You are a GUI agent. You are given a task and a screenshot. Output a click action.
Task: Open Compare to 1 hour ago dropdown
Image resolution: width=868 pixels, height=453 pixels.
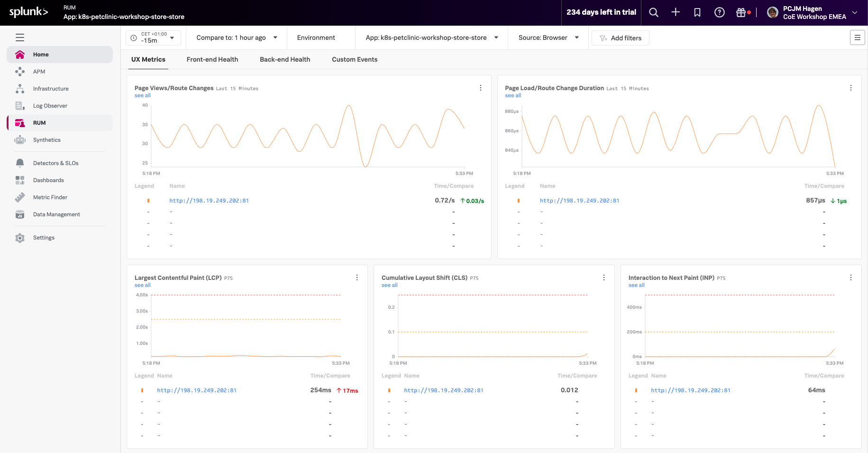click(236, 38)
